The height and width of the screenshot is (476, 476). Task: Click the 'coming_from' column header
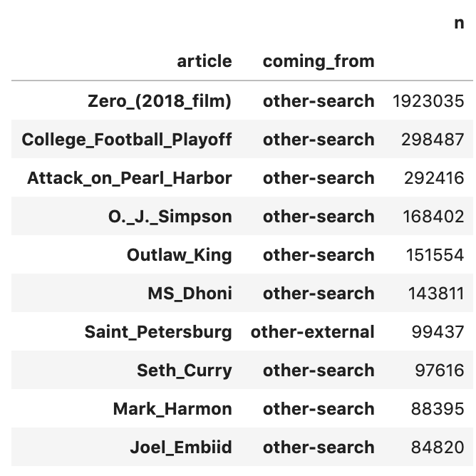tap(319, 62)
